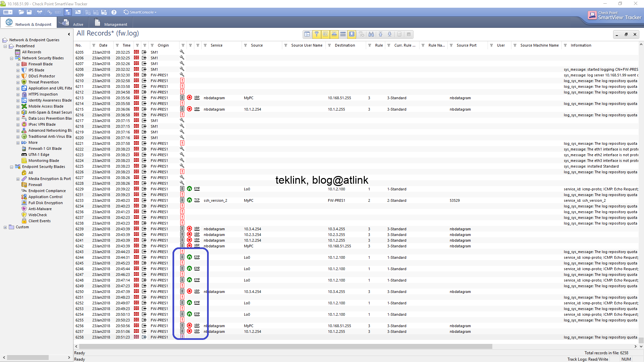This screenshot has height=362, width=644.
Task: Click the No. column header
Action: (79, 45)
